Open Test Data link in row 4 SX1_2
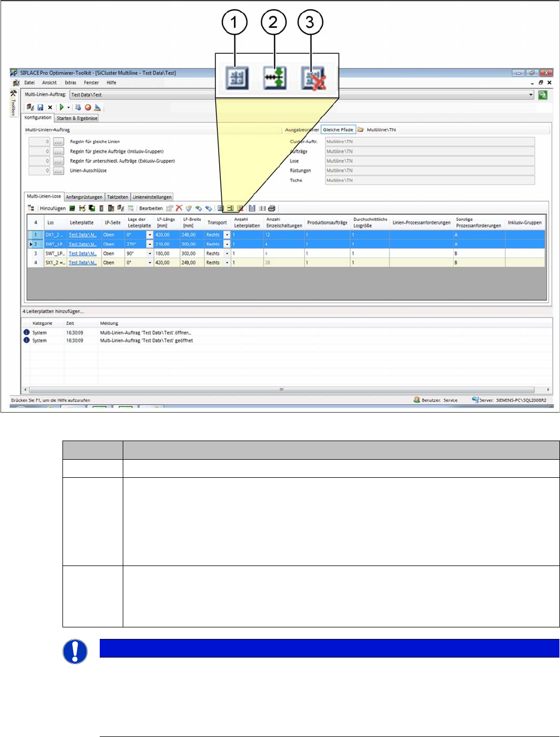The image size is (560, 737). point(83,263)
